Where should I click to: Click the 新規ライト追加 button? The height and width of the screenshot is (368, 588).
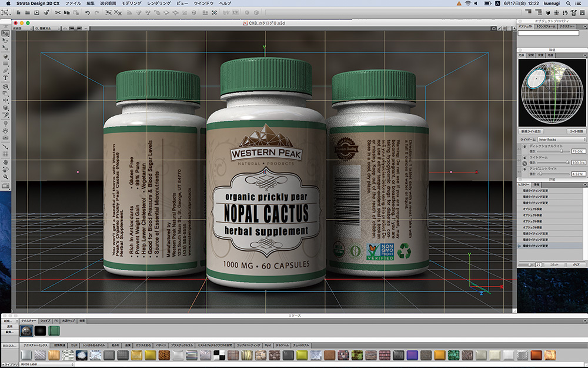point(531,131)
